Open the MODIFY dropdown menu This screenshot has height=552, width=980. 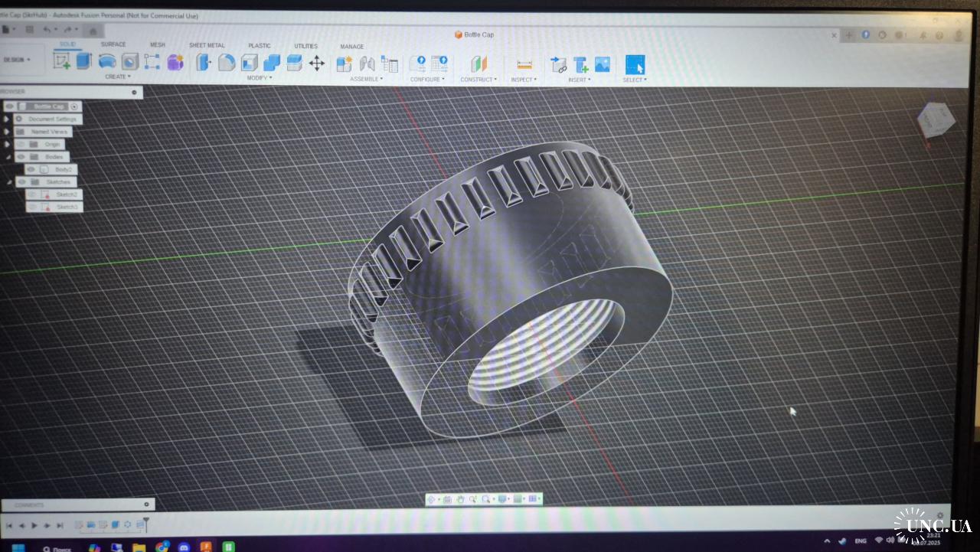(x=259, y=78)
